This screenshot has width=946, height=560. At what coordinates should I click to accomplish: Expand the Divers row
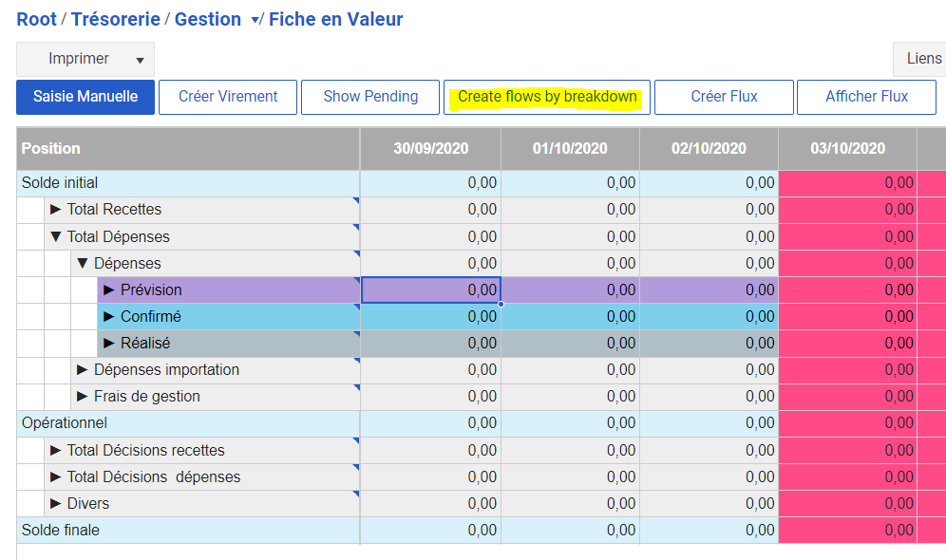pos(56,503)
